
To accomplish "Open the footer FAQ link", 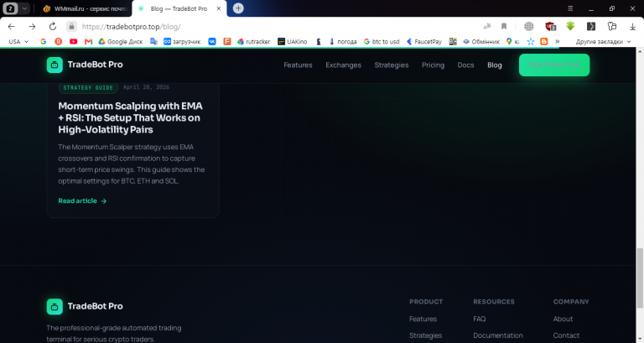I will click(480, 319).
